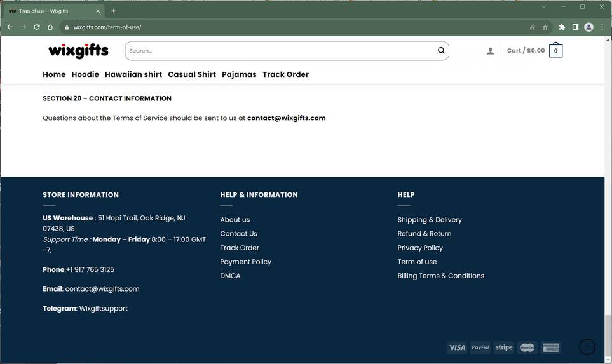Close the Term of use tab
The height and width of the screenshot is (364, 612).
tap(98, 11)
